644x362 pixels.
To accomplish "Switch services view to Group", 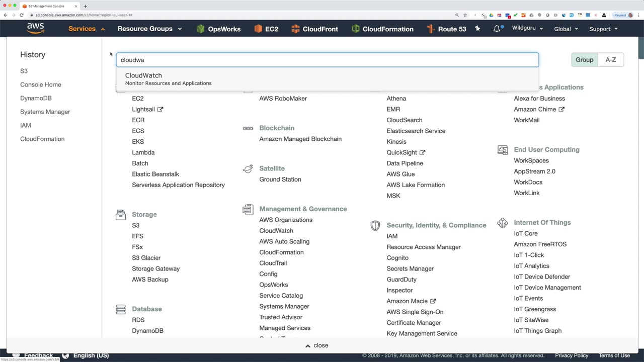I will (x=584, y=60).
